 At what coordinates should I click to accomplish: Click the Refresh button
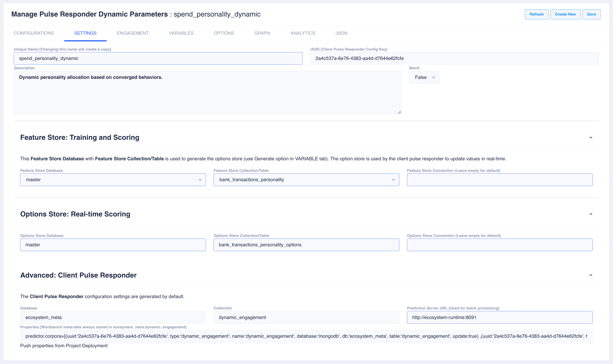pyautogui.click(x=537, y=14)
